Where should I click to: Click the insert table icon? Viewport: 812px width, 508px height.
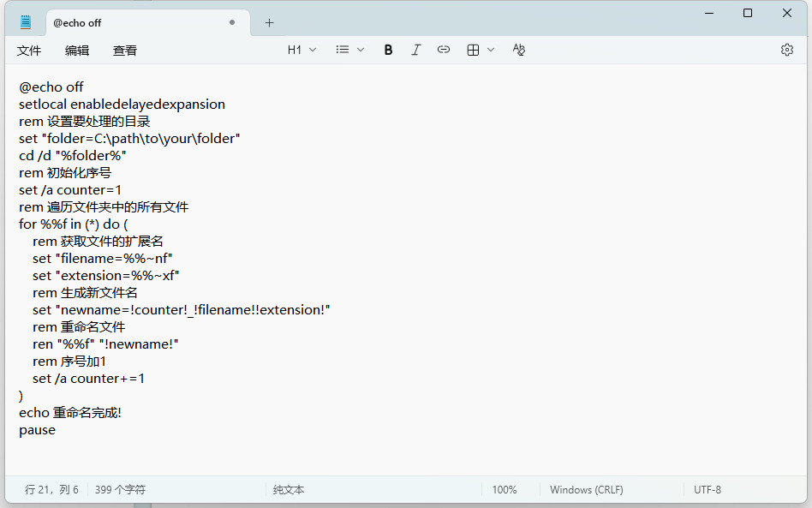(x=473, y=50)
